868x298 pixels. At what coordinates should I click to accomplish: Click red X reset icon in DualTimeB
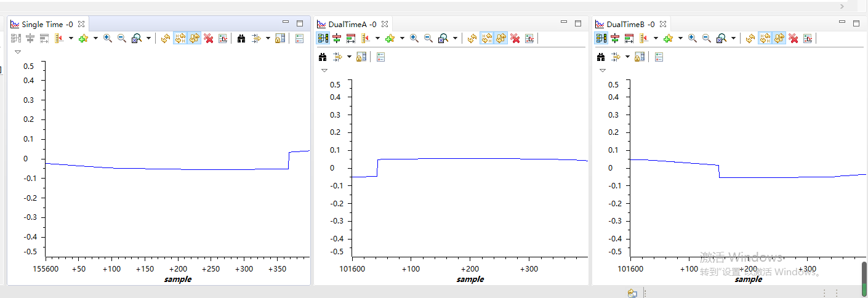(794, 38)
